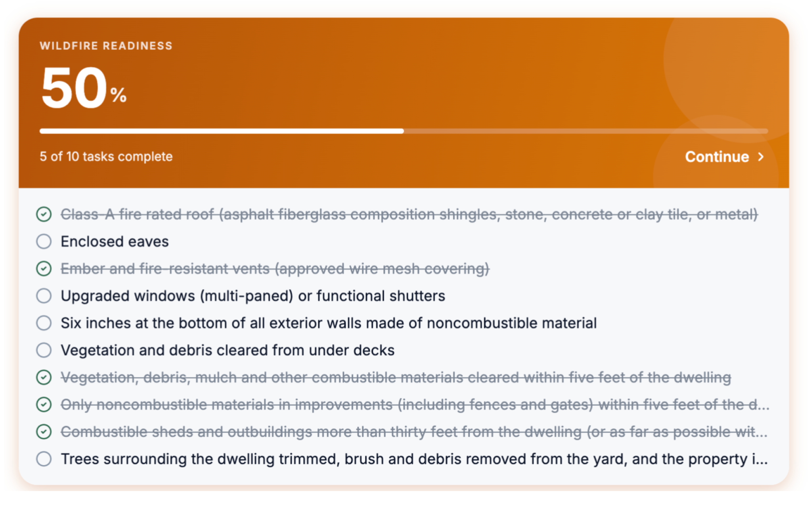Tick the Six inches noncombustible walls circle
The height and width of the screenshot is (507, 812).
[44, 323]
